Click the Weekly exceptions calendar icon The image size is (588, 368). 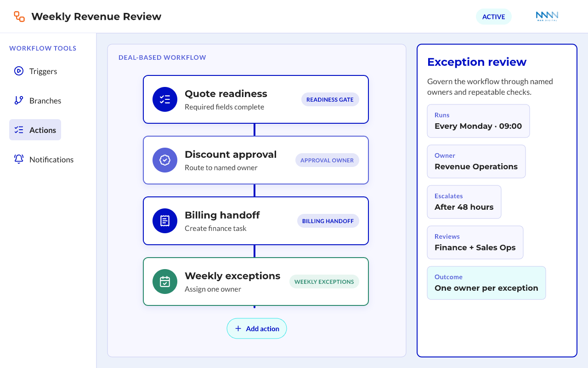click(165, 282)
